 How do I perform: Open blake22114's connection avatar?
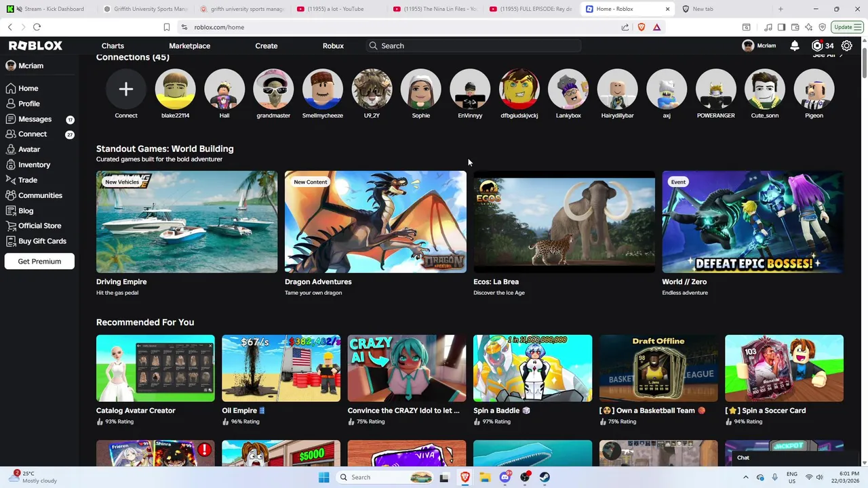point(175,89)
